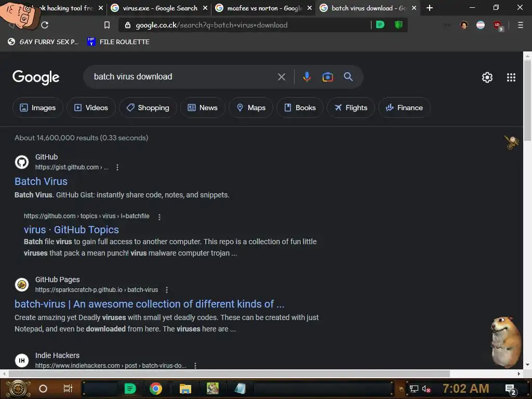Open more options for gist.github.com result
Screen dimensions: 532x399
pos(117,167)
